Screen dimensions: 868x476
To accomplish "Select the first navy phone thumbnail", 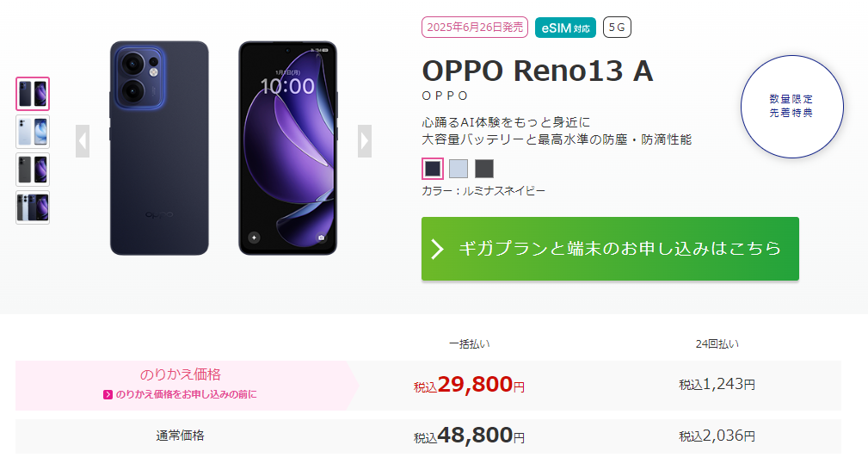I will [x=33, y=94].
